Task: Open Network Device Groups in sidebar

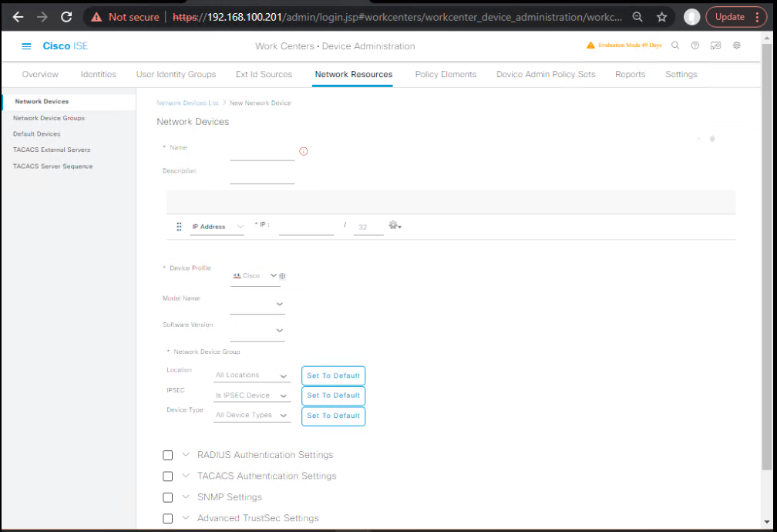Action: coord(49,118)
